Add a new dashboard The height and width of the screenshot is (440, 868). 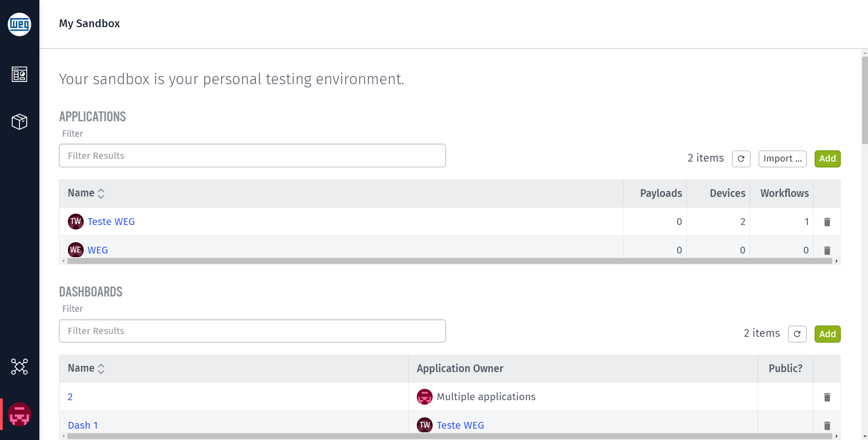click(827, 334)
